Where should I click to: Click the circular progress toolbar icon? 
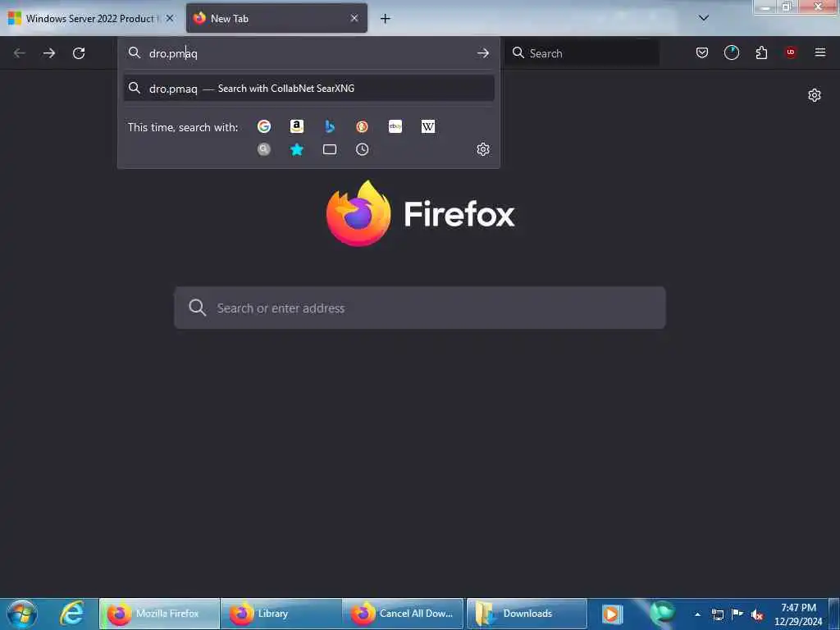click(731, 52)
